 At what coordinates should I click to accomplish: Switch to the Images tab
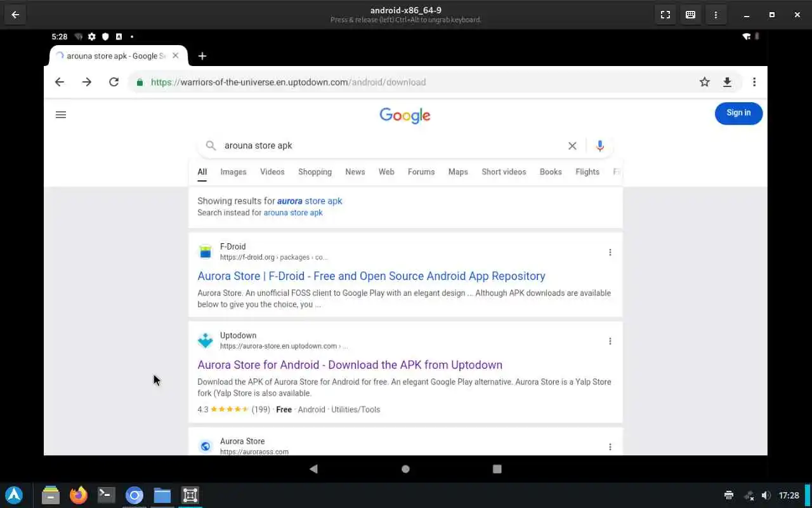coord(233,172)
